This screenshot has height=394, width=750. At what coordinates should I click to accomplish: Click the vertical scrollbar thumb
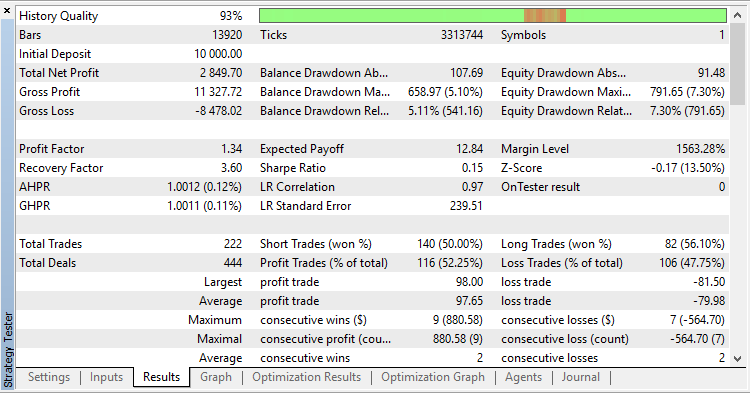pos(737,64)
